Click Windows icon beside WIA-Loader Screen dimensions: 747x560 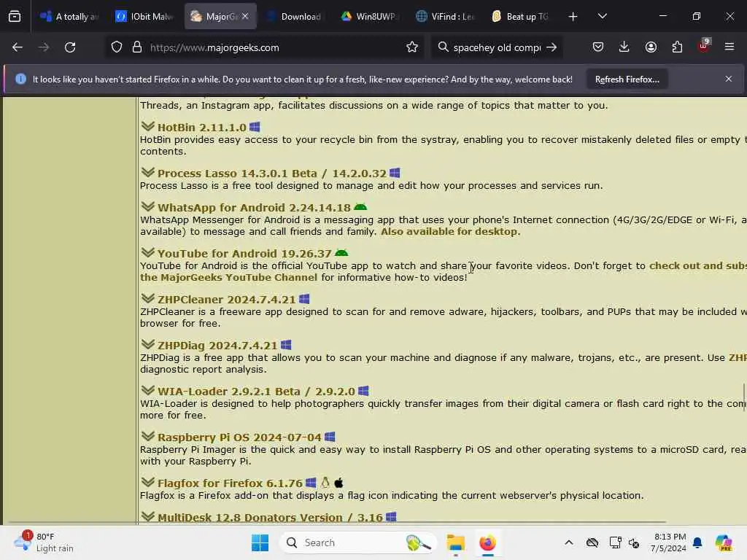click(363, 391)
